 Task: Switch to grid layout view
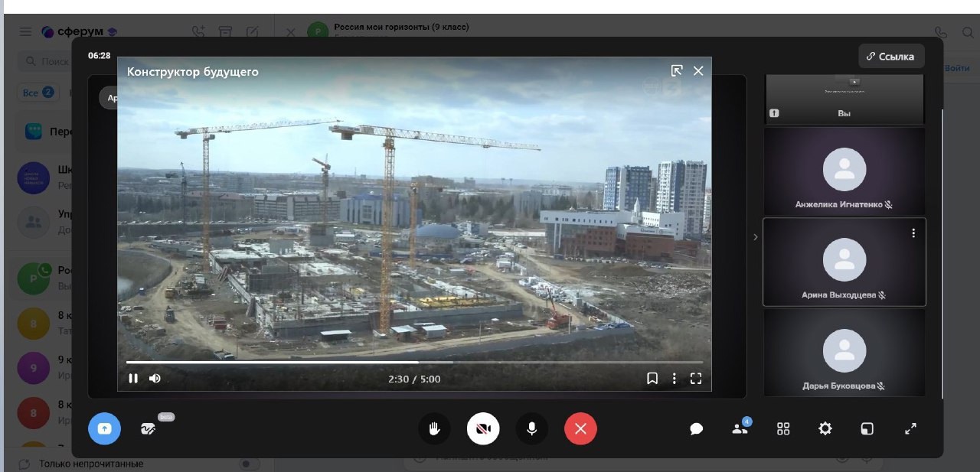(x=783, y=429)
